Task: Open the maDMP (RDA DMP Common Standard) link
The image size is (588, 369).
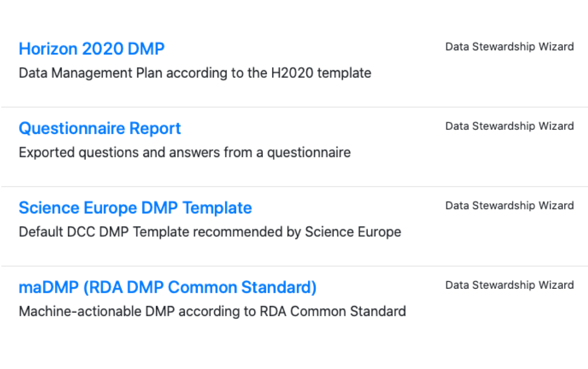Action: [x=167, y=287]
